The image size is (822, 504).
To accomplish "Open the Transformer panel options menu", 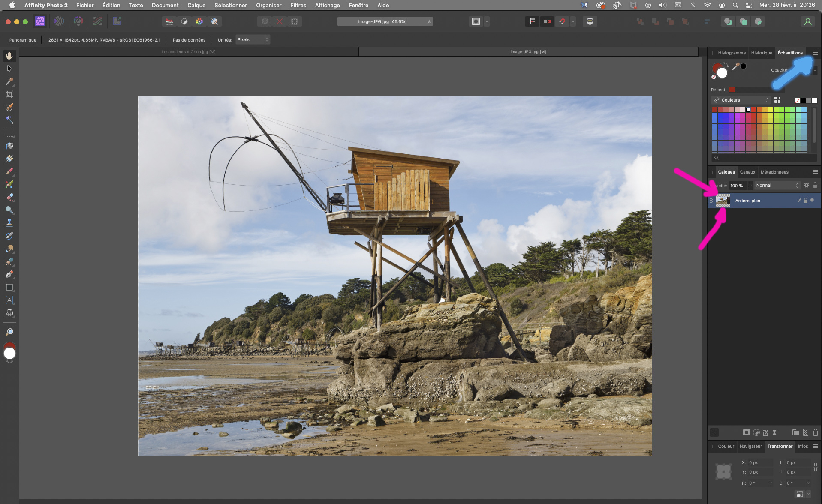I will pyautogui.click(x=816, y=446).
